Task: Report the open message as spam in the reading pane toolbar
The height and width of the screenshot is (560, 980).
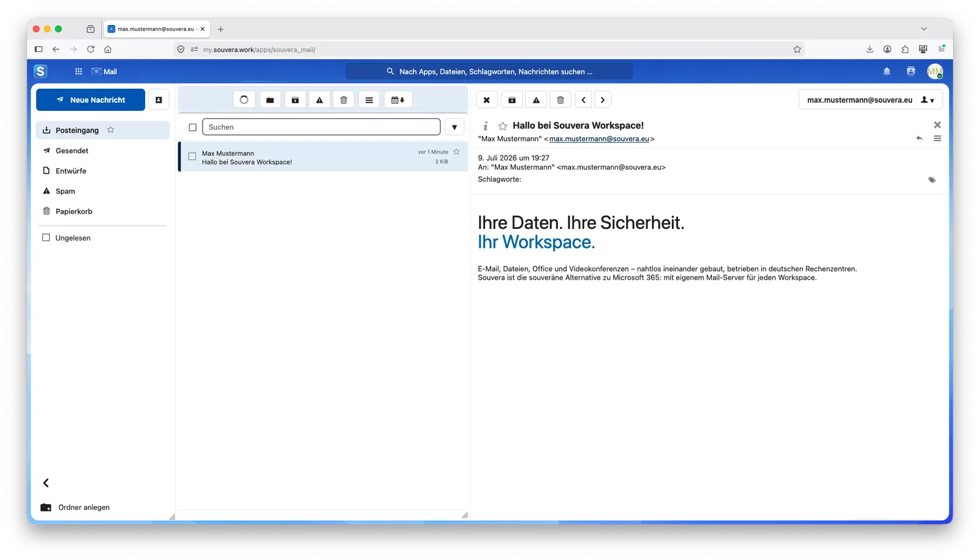Action: coord(536,100)
